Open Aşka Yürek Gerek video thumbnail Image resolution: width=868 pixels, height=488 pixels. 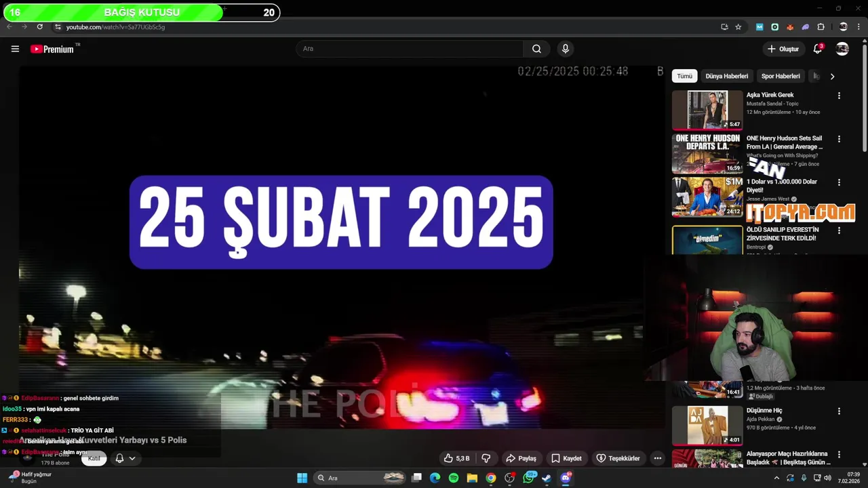coord(707,110)
